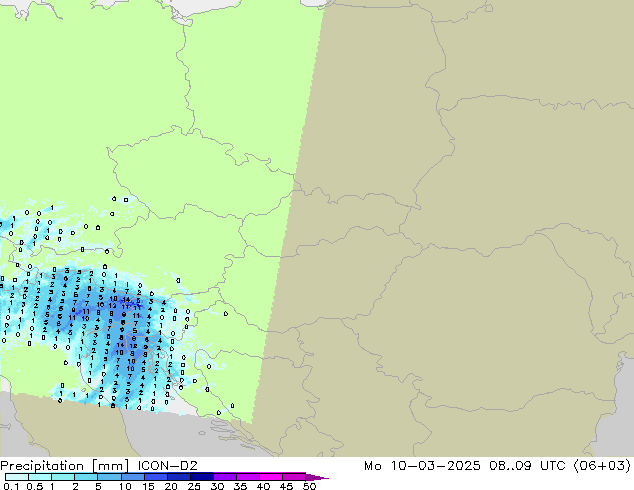Click the above-50 mm arrow tip

(317, 477)
